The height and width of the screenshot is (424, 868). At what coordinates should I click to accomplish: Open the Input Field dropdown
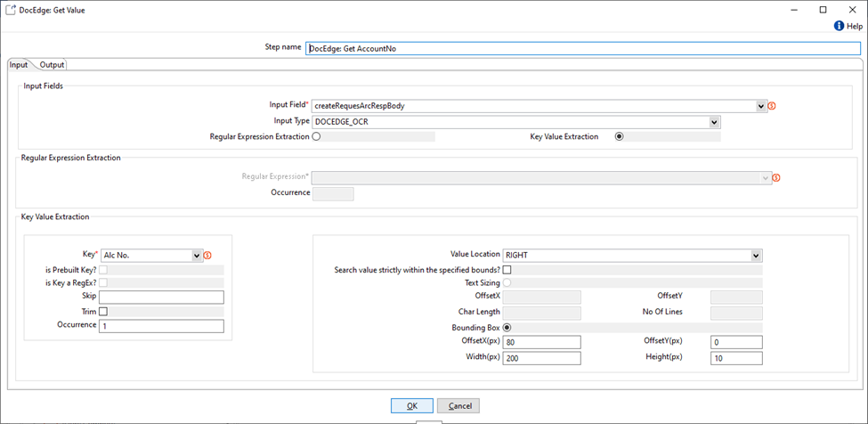(761, 106)
